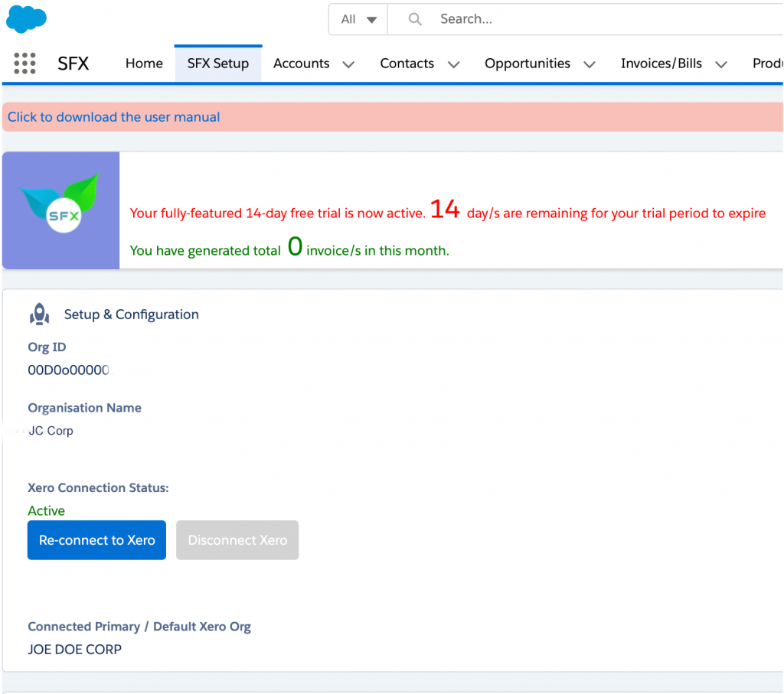Open the All search scope dropdown
This screenshot has width=784, height=694.
358,19
